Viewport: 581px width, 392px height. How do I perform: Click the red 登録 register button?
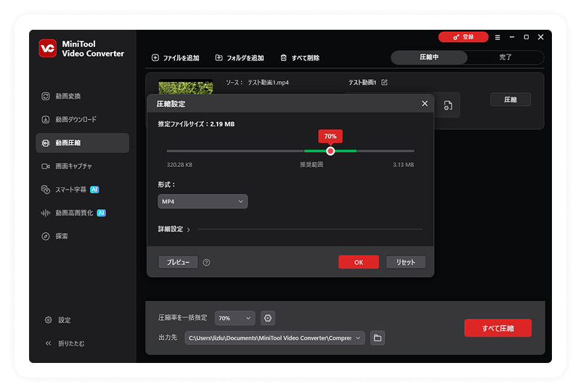(463, 37)
